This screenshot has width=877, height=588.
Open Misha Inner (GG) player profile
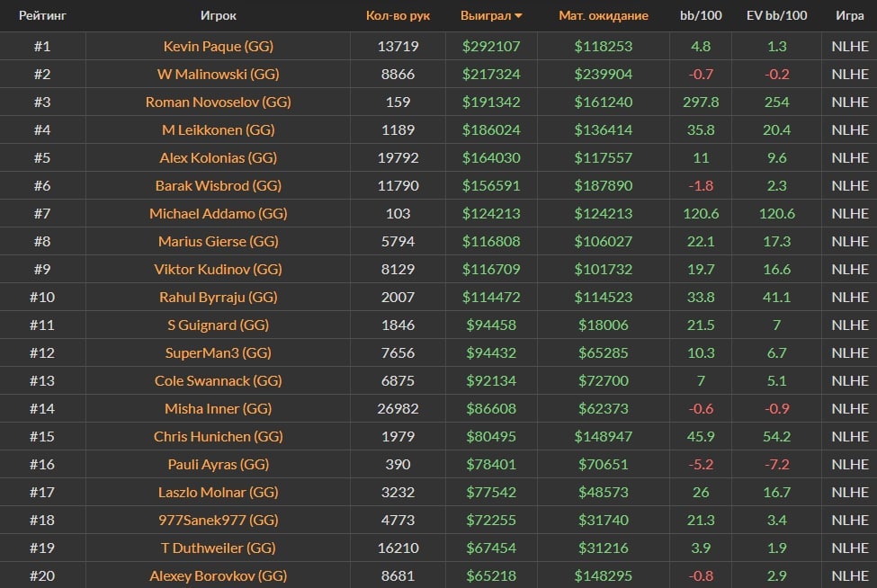[219, 408]
